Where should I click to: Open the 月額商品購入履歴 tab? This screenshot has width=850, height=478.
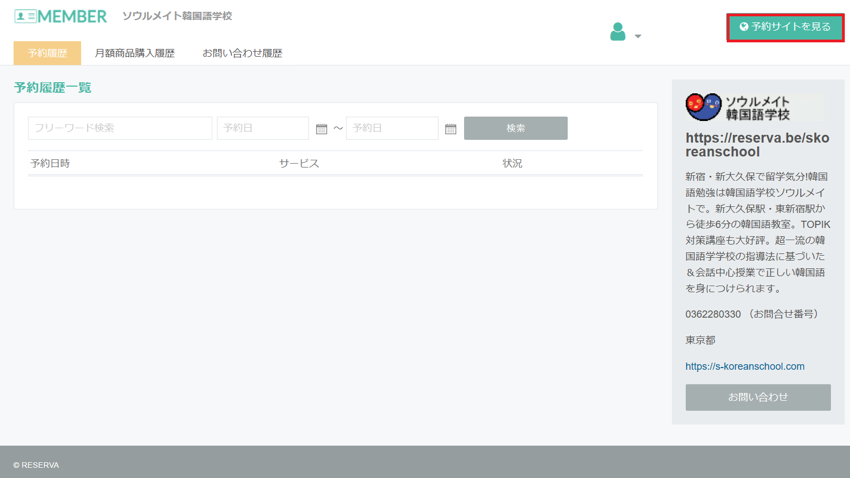(134, 53)
